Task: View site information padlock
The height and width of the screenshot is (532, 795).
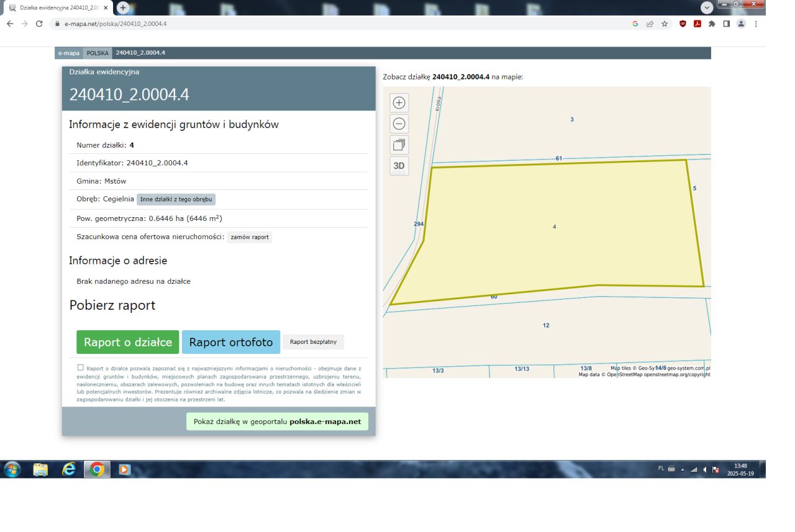Action: point(57,24)
